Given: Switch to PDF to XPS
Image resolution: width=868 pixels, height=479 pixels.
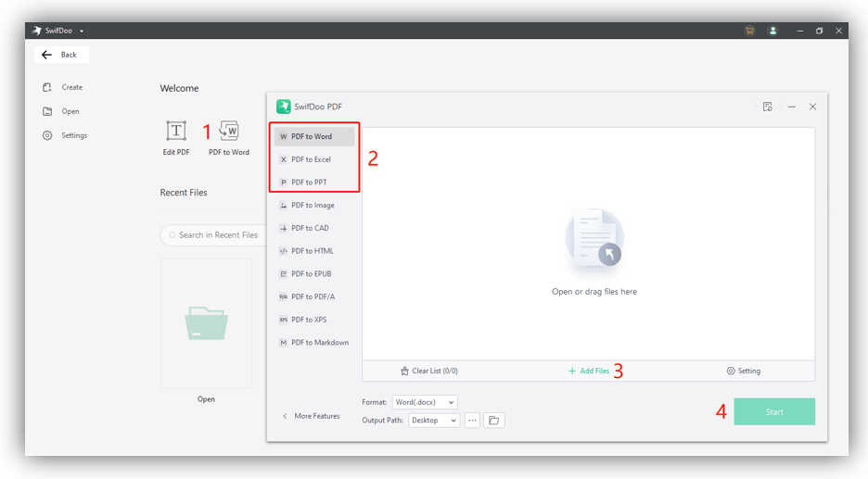Looking at the screenshot, I should (x=313, y=320).
